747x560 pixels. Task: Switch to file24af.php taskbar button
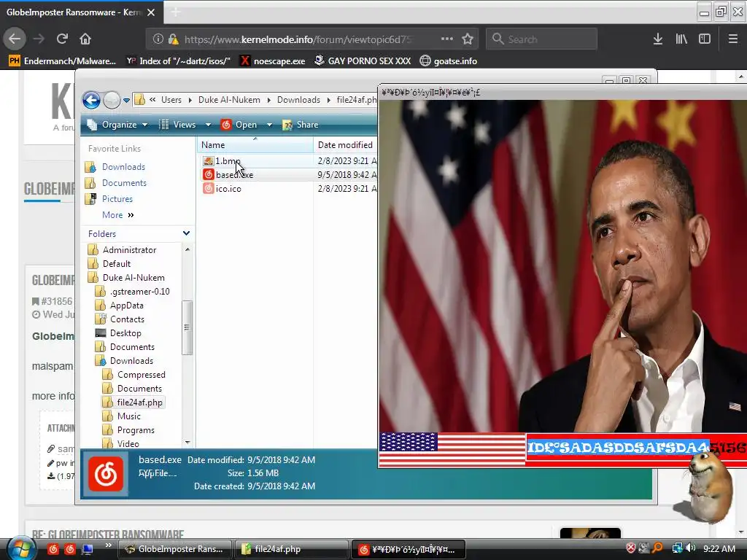tap(291, 549)
